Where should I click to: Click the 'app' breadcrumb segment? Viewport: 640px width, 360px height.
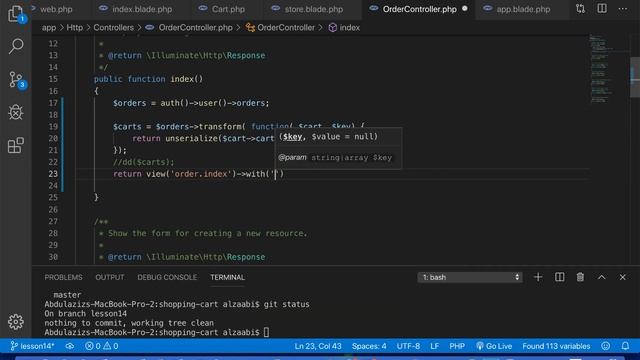49,28
